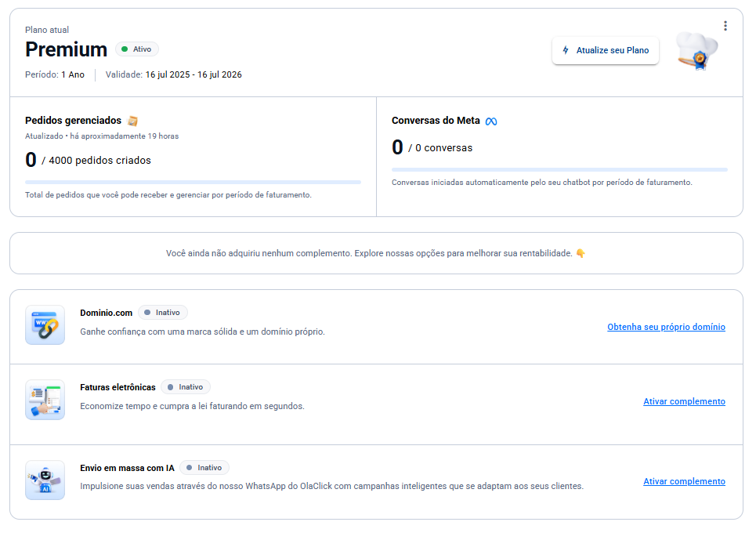Click the Inativo badge beside Dominio.com
The image size is (756, 540).
tap(163, 313)
